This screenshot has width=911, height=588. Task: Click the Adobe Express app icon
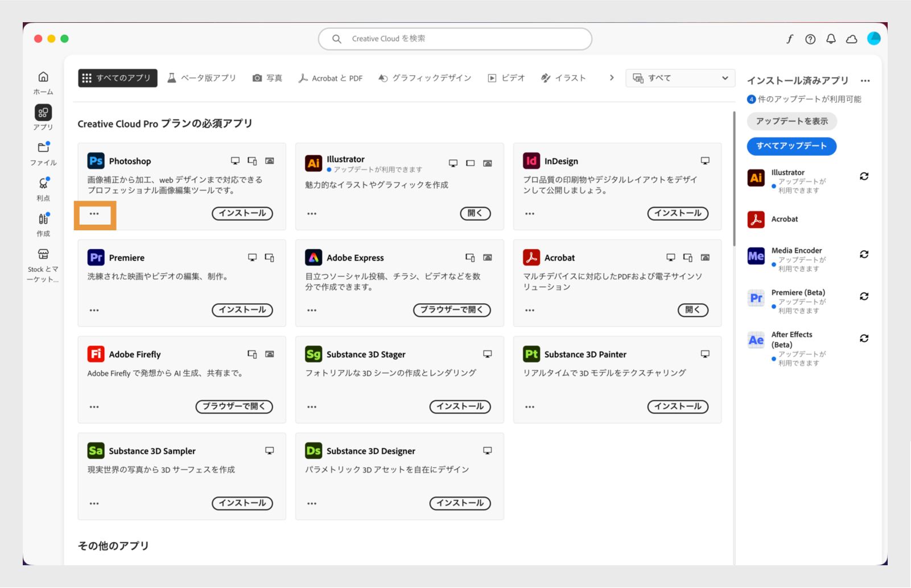coord(314,258)
